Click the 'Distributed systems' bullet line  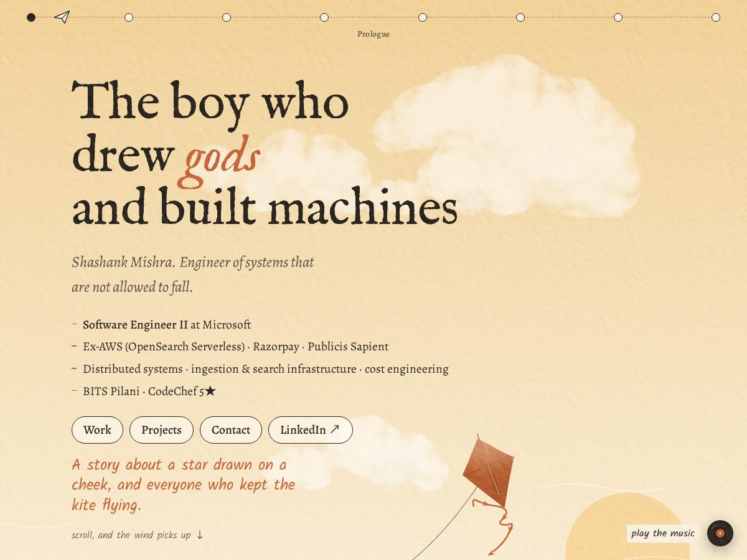click(x=266, y=369)
